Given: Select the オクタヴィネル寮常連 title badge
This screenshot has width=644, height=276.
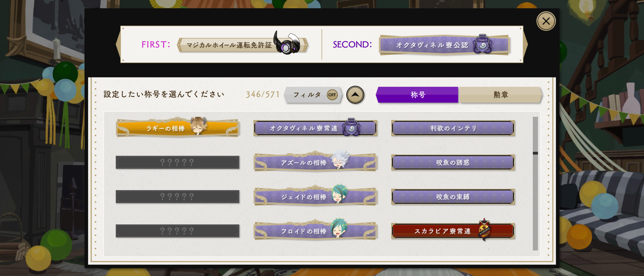Looking at the screenshot, I should pyautogui.click(x=315, y=127).
